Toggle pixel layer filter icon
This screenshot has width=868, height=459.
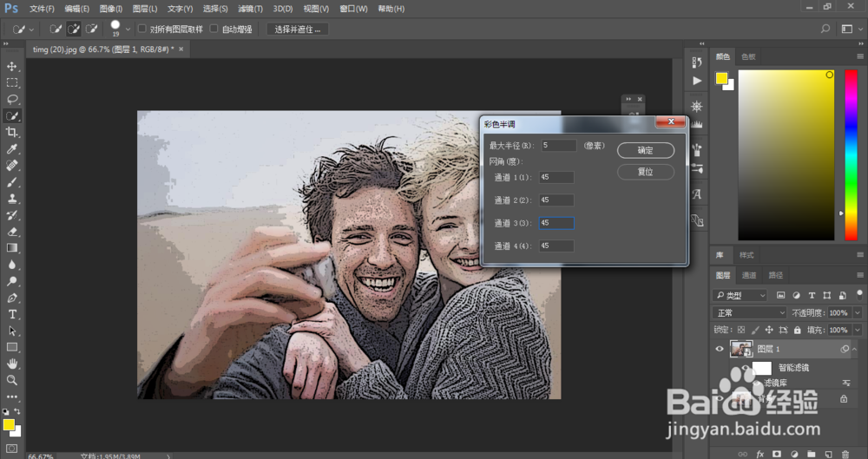pos(780,295)
